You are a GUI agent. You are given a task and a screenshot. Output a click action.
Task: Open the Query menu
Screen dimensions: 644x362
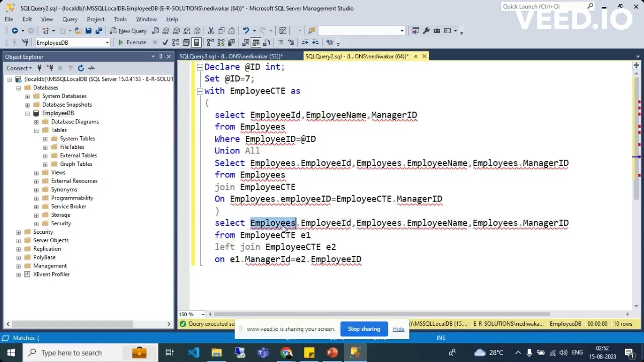coord(70,19)
